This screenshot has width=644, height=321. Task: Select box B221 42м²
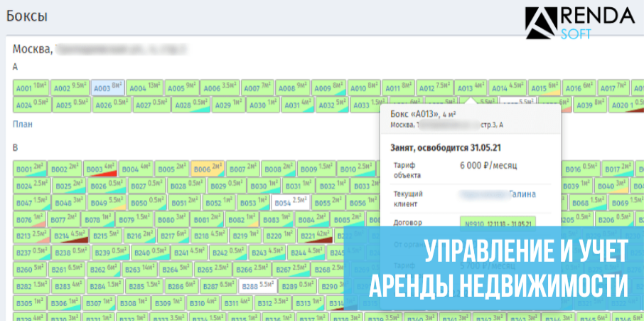click(316, 236)
